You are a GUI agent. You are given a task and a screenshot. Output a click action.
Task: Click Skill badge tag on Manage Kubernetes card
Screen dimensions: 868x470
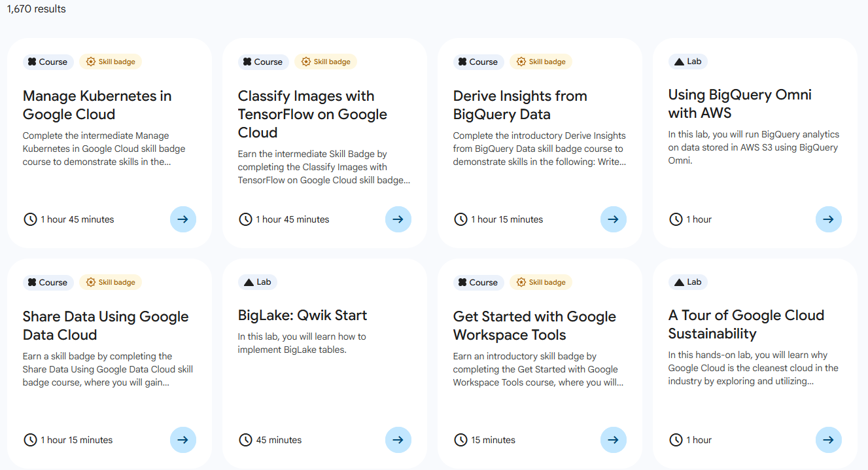(x=111, y=62)
